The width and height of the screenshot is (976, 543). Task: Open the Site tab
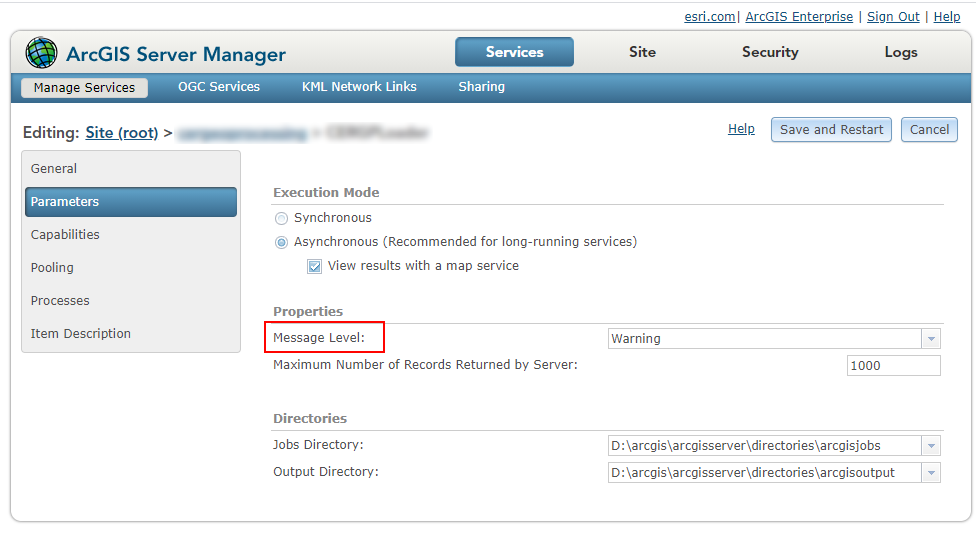642,52
